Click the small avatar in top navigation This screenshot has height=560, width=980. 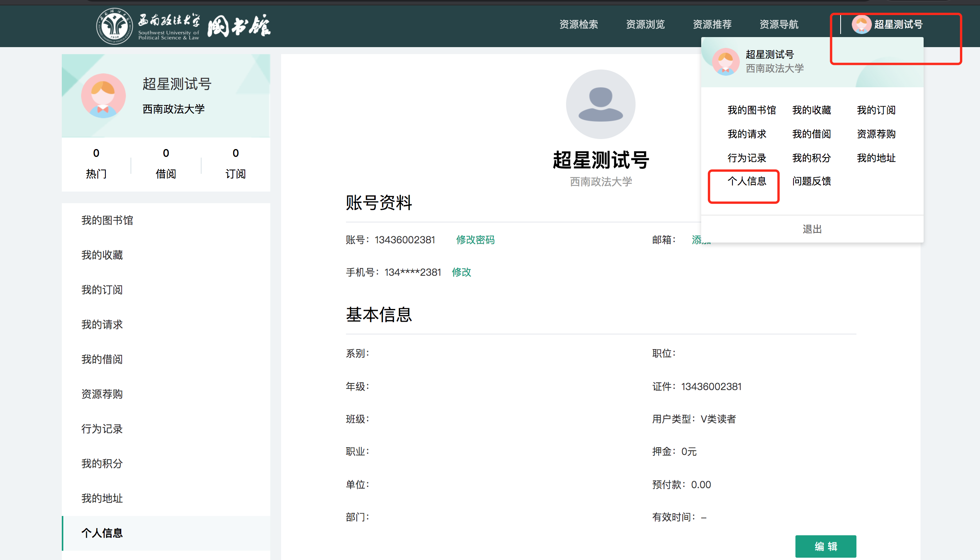(x=861, y=24)
